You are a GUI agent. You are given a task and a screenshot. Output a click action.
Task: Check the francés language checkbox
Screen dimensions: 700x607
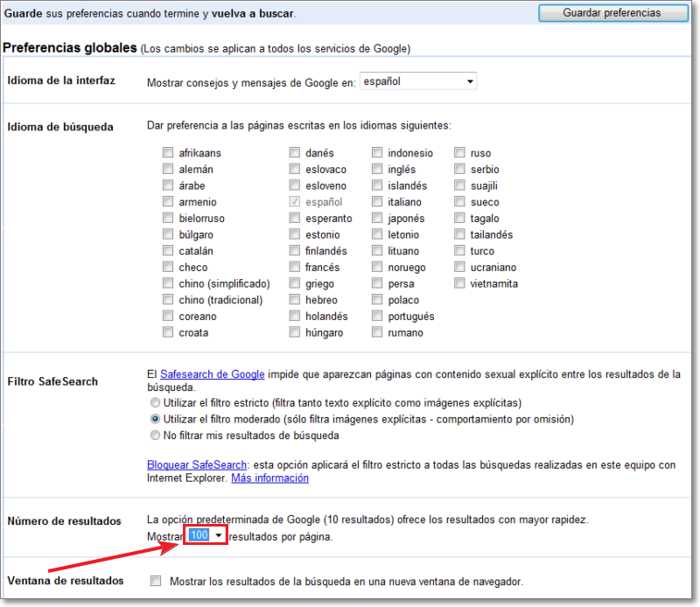coord(295,267)
